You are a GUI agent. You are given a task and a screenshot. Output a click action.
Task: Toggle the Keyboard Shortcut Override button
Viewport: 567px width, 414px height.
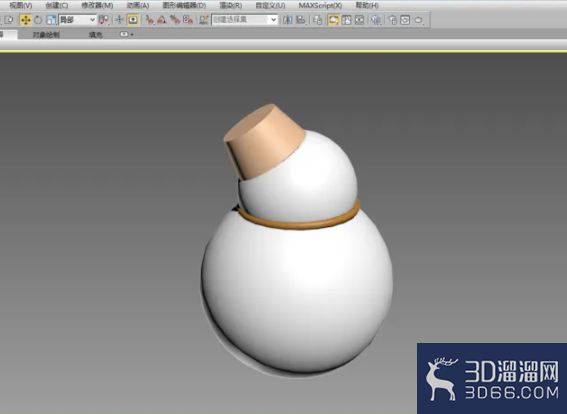[133, 20]
